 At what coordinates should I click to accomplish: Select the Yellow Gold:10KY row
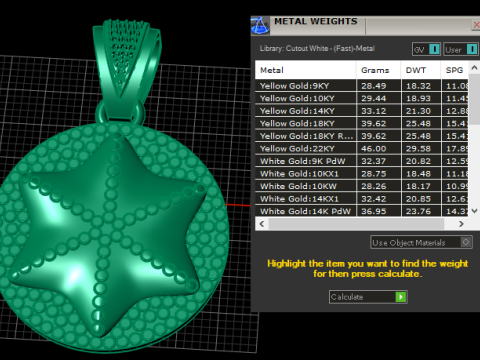coord(362,98)
